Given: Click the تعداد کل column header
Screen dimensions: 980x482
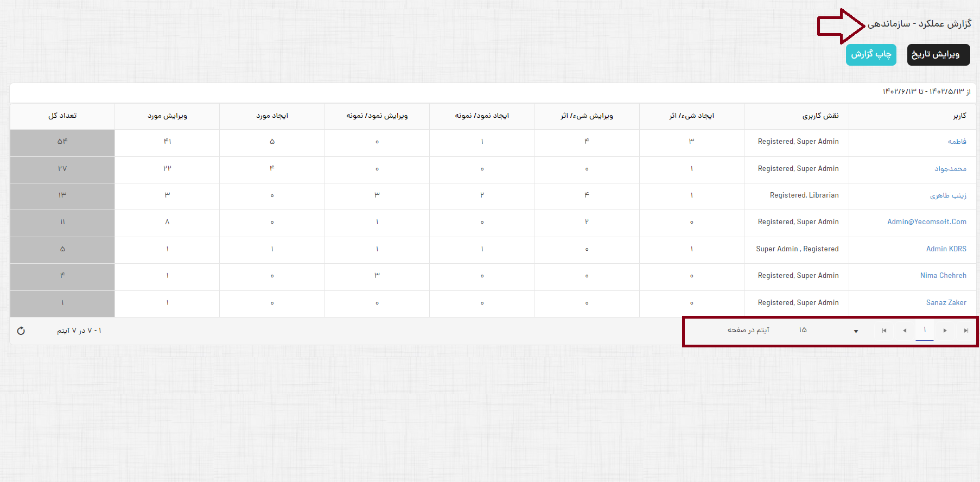Looking at the screenshot, I should (62, 116).
